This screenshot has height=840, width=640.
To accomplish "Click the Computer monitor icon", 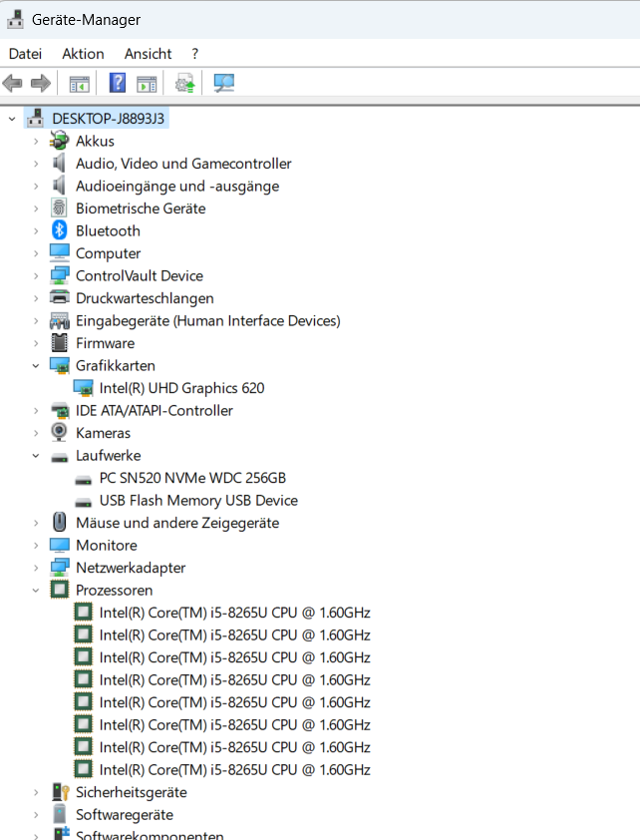I will (60, 252).
